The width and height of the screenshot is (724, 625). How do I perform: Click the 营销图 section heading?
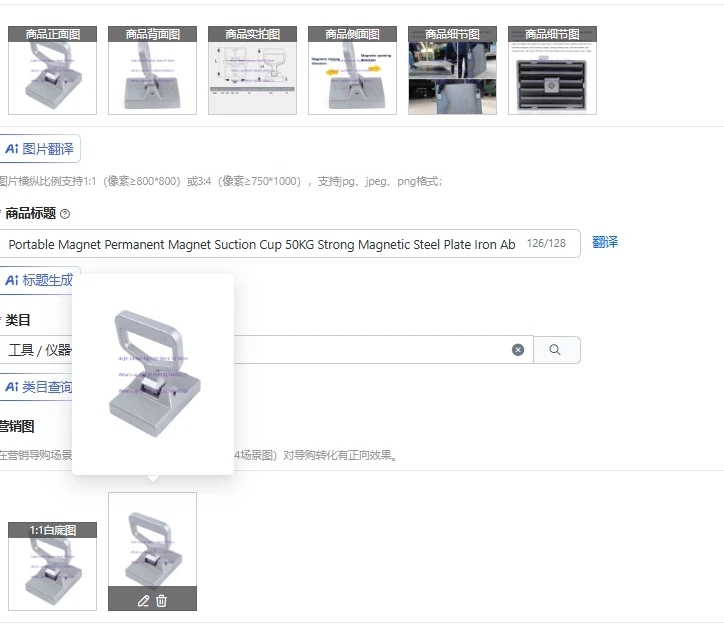pyautogui.click(x=17, y=426)
